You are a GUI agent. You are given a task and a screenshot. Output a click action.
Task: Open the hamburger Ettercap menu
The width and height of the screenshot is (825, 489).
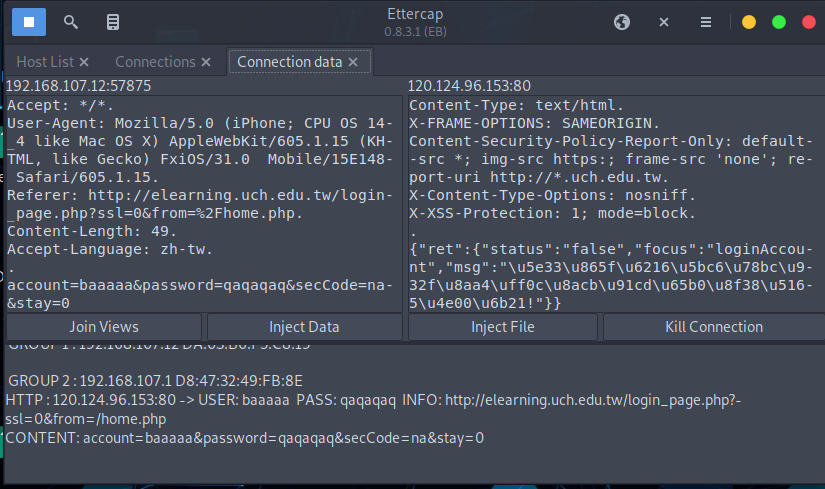706,22
